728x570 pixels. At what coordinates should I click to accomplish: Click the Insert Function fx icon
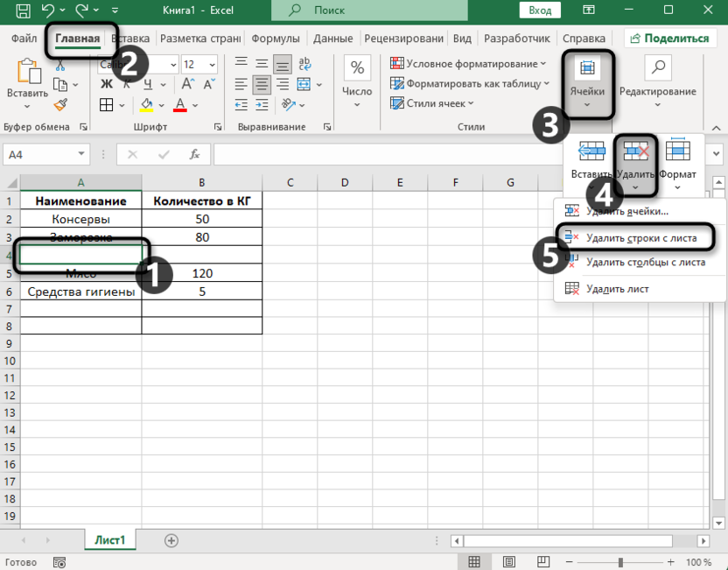pyautogui.click(x=194, y=154)
